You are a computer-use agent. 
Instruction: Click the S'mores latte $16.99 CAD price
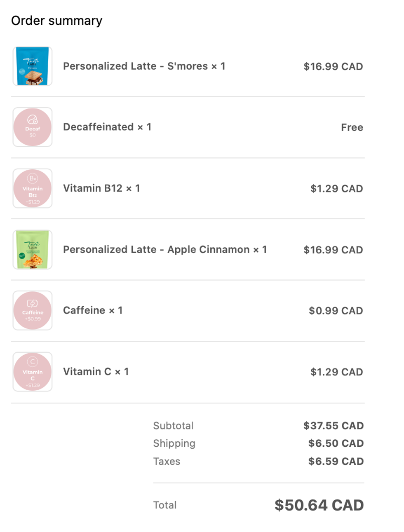click(333, 67)
